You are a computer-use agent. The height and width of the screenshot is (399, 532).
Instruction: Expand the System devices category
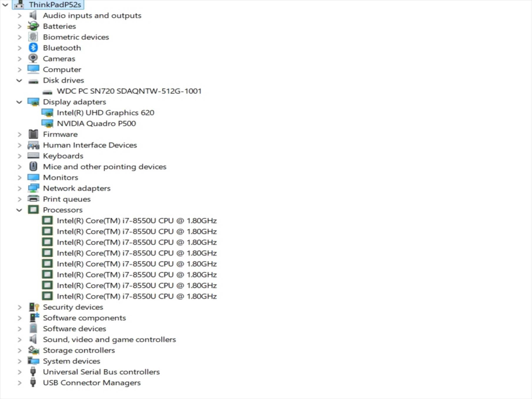coord(20,361)
